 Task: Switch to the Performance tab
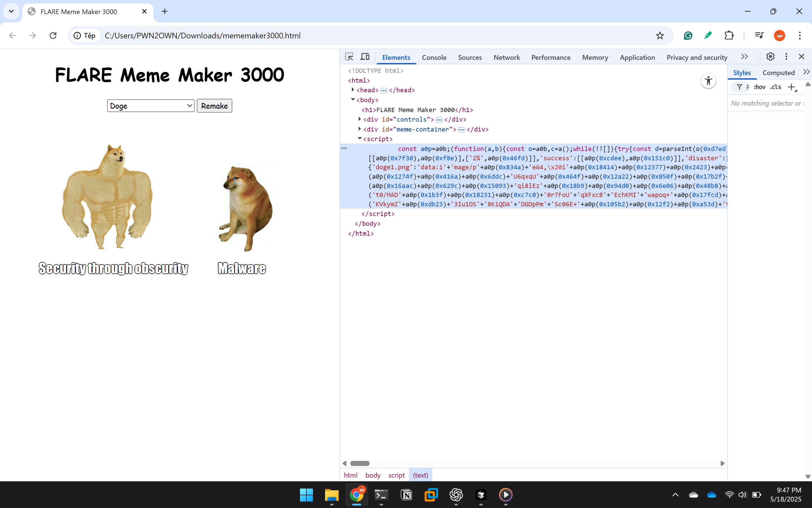(x=551, y=58)
